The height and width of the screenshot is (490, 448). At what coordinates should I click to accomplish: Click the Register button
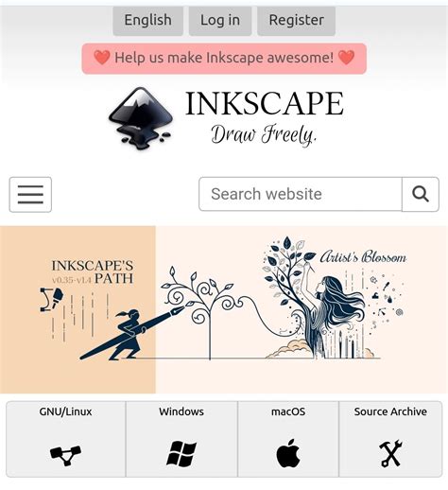pyautogui.click(x=296, y=21)
